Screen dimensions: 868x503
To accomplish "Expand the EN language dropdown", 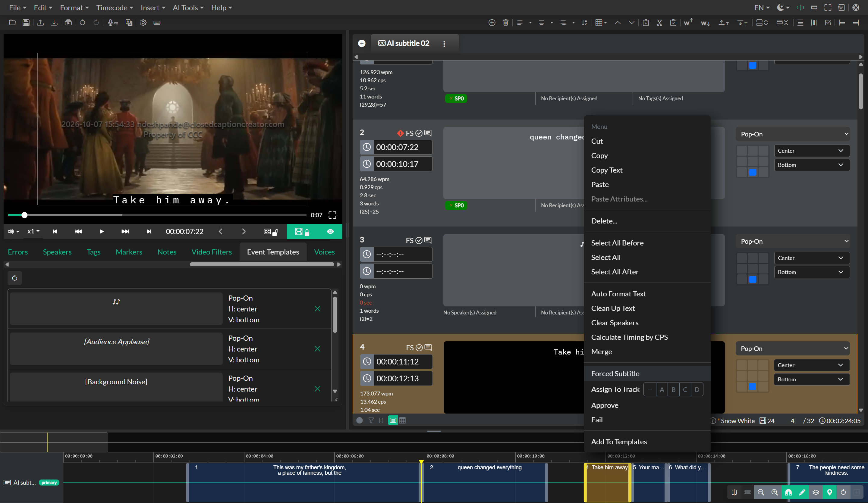I will pyautogui.click(x=762, y=8).
